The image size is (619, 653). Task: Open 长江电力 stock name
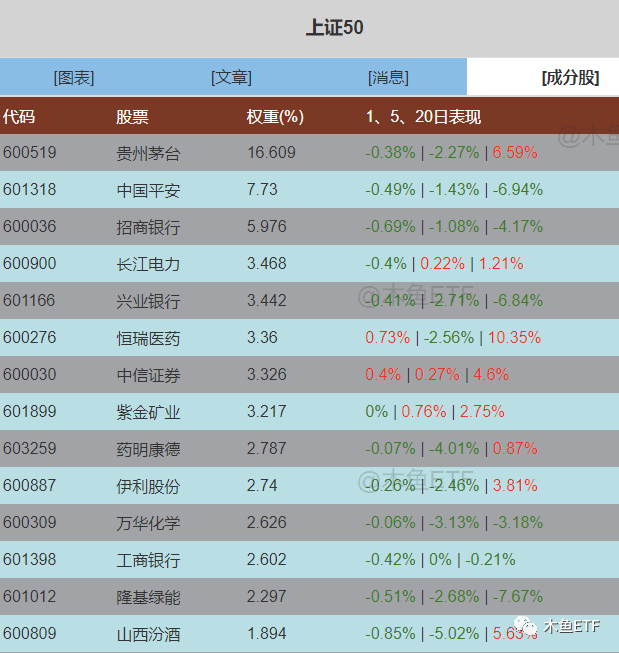click(148, 264)
